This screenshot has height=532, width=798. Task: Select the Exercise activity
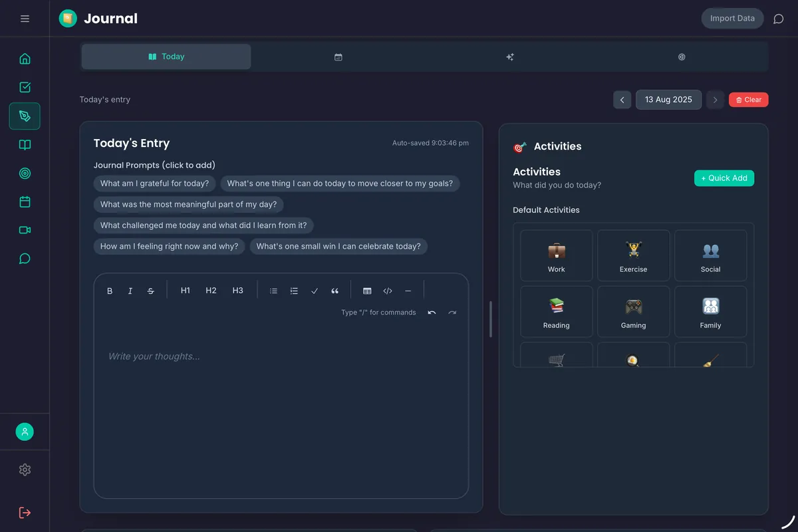634,255
